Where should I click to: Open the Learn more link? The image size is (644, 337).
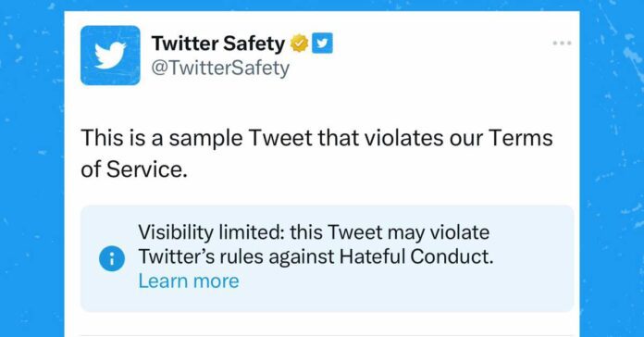tap(189, 281)
